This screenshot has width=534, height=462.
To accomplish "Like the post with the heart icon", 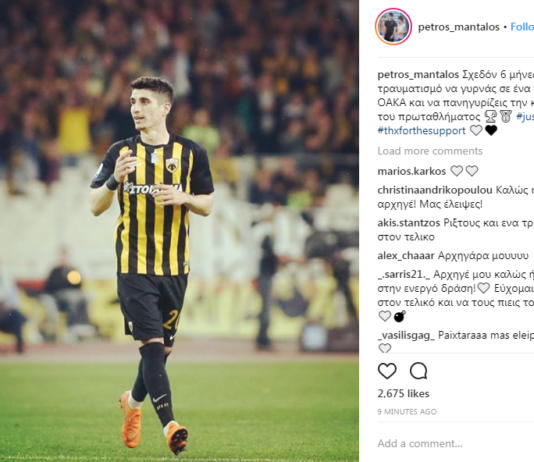I will (387, 371).
